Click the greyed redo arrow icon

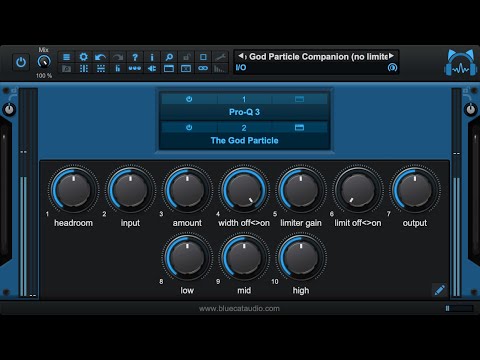tap(118, 57)
